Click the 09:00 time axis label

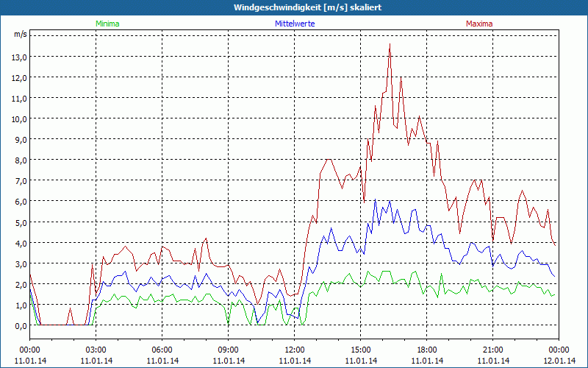(229, 350)
